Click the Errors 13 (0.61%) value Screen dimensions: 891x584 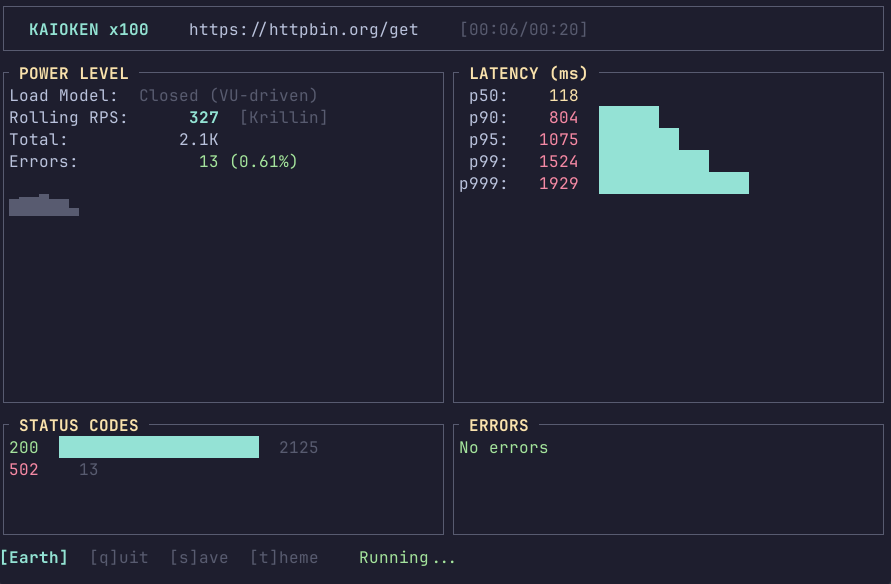(x=248, y=162)
